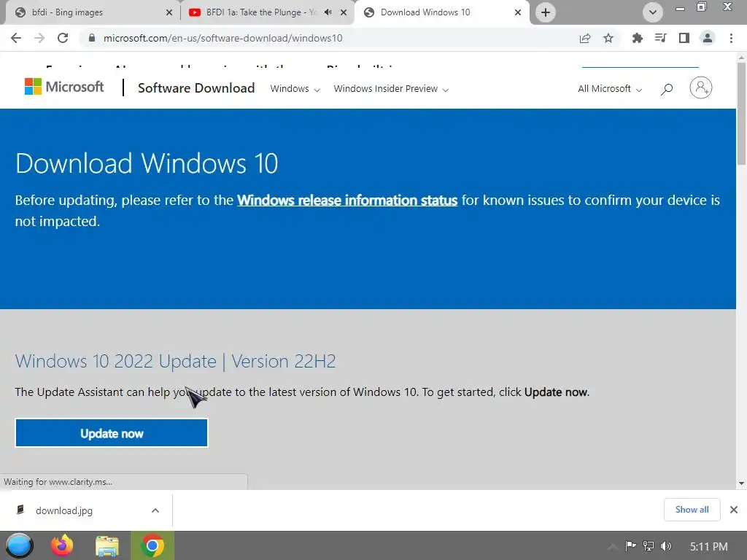Mute the BFDI YouTube tab speaker icon
This screenshot has height=560, width=747.
tap(328, 12)
